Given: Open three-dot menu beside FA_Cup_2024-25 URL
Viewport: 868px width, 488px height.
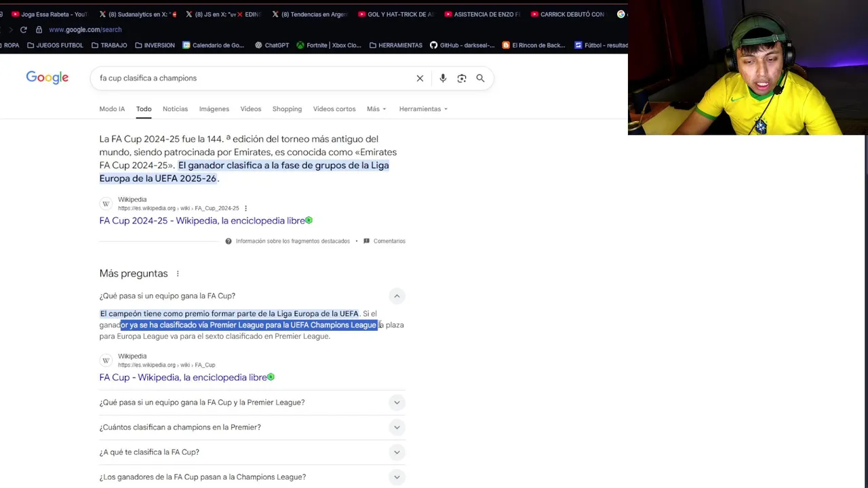Looking at the screenshot, I should click(245, 208).
